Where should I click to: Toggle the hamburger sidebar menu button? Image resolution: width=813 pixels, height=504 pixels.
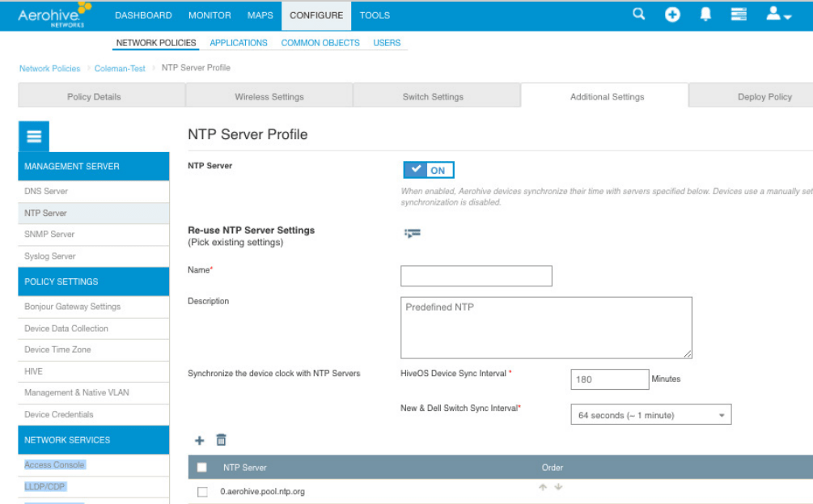34,137
